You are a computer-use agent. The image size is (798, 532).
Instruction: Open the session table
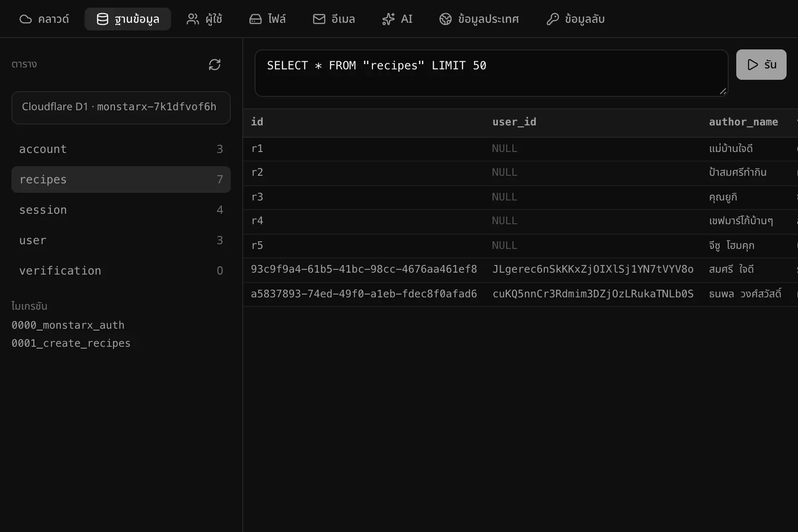121,210
